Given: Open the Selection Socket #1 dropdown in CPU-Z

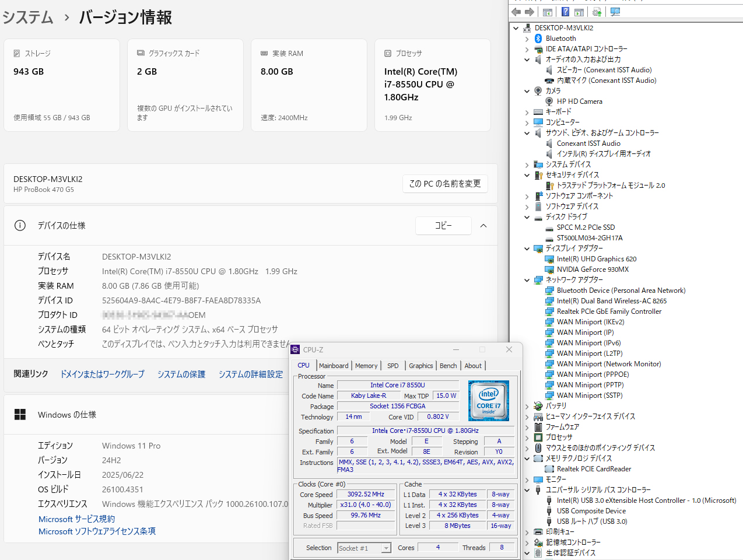Looking at the screenshot, I should tap(386, 548).
